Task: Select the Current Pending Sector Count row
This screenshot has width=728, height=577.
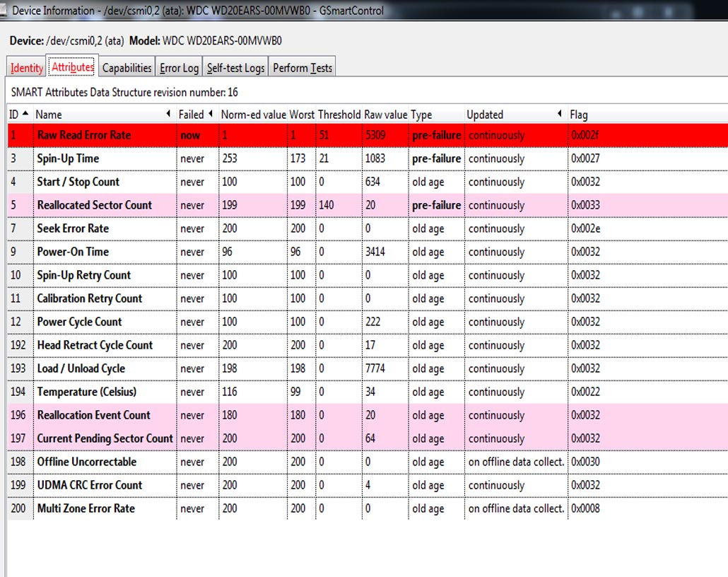Action: pos(368,438)
